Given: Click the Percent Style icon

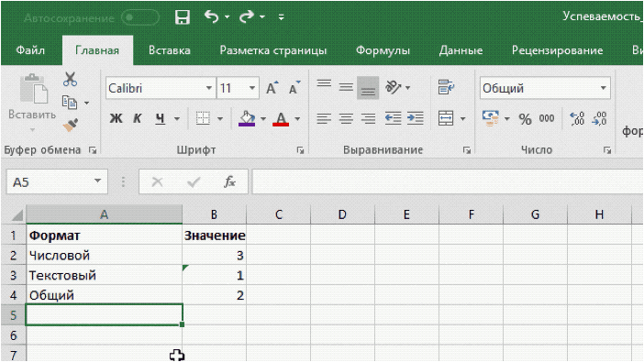Looking at the screenshot, I should (x=525, y=119).
